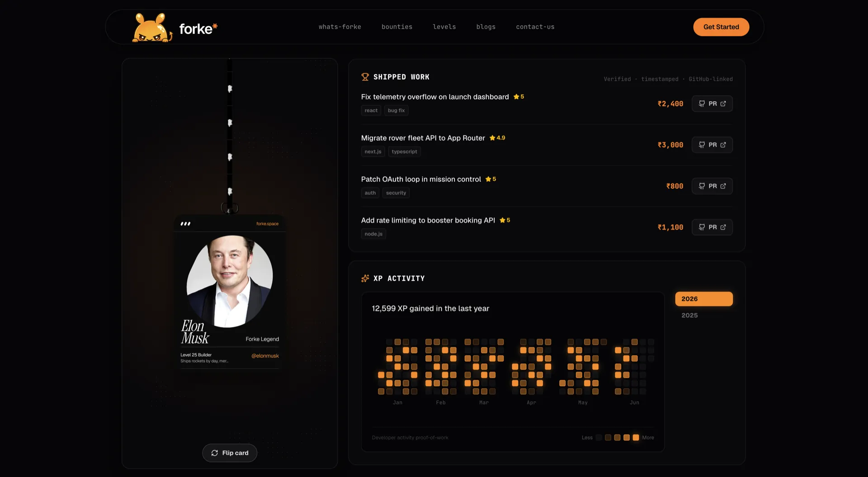Click the three-slash logo on badge
Image resolution: width=868 pixels, height=477 pixels.
click(x=185, y=224)
